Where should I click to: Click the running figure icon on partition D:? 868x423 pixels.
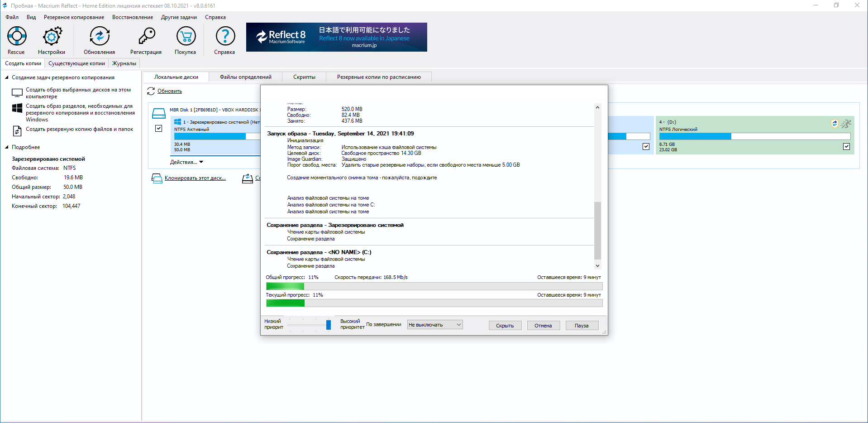tap(846, 124)
